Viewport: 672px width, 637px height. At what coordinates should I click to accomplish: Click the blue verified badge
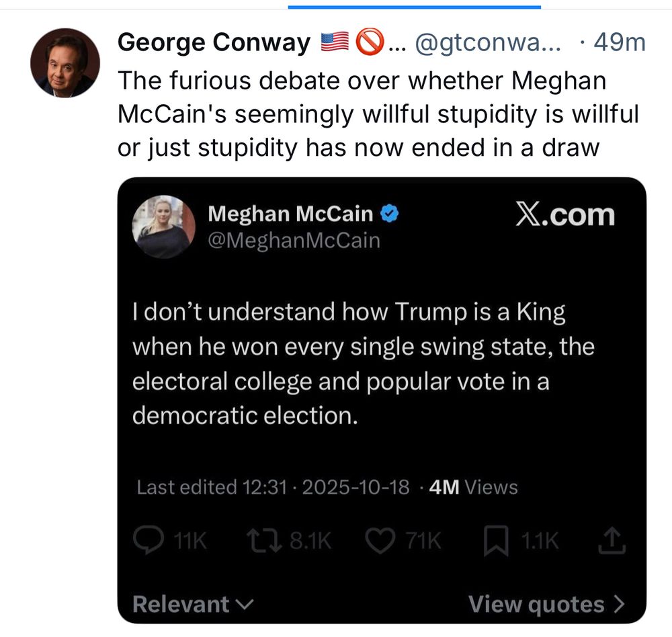click(x=390, y=214)
